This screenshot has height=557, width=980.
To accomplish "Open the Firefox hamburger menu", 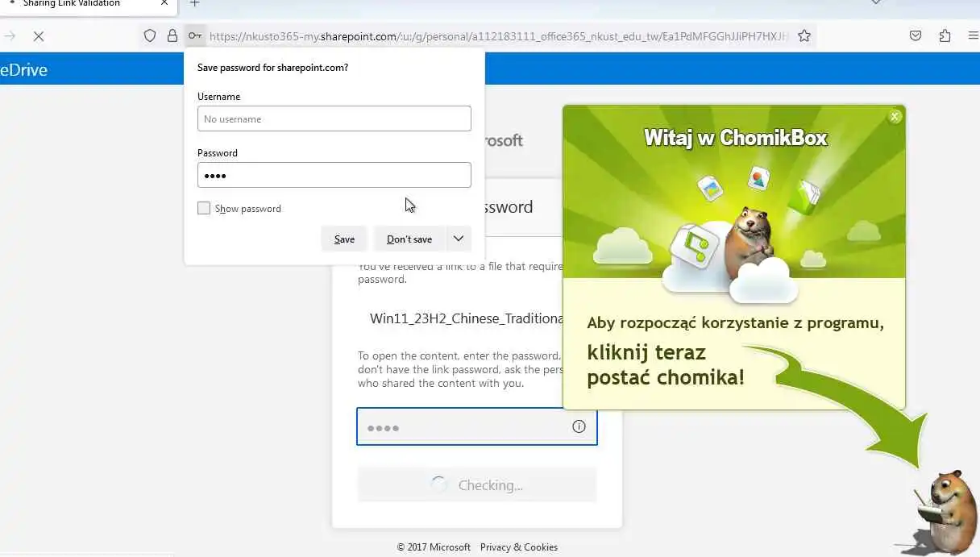I will (x=974, y=35).
